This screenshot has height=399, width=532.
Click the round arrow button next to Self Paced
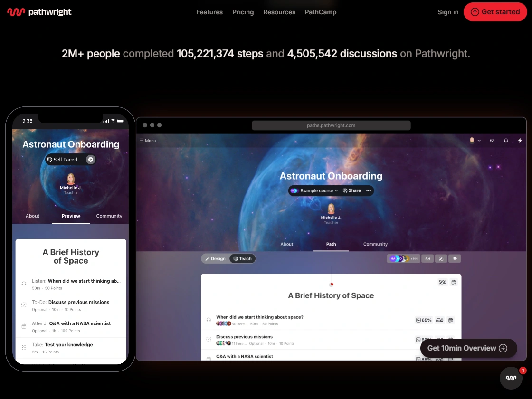(x=91, y=160)
